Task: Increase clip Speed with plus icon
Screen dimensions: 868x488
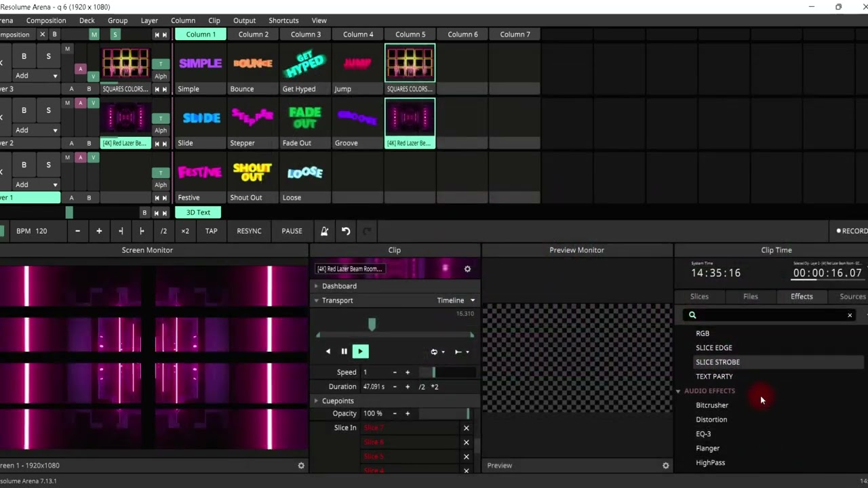Action: 408,372
